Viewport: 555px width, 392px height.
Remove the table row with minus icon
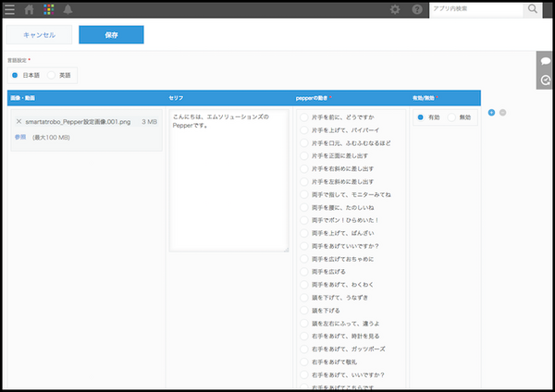click(x=502, y=113)
